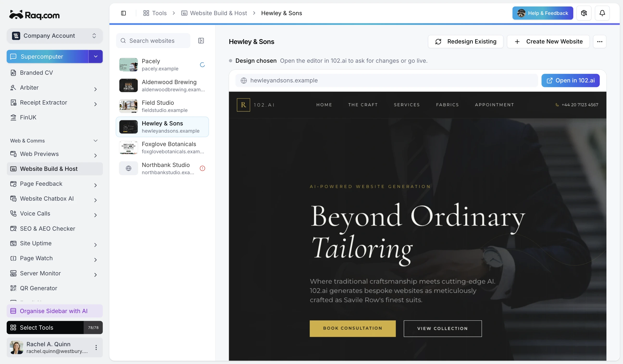
Task: Open the notifications bell
Action: coord(602,13)
